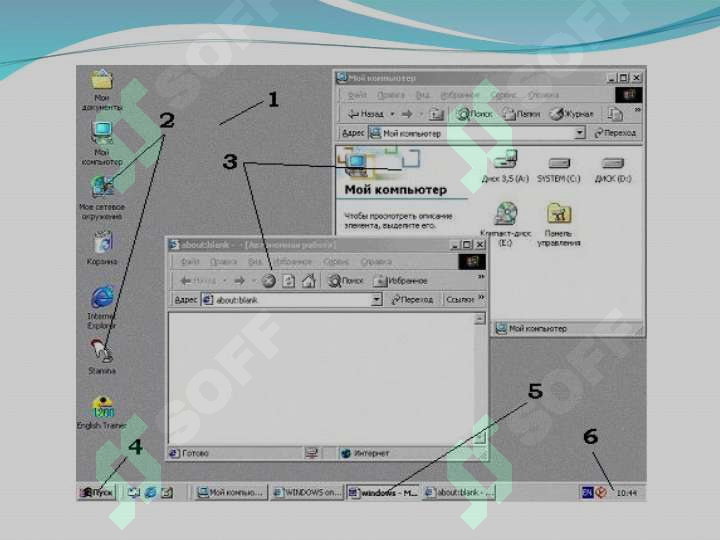Click Ссылки links bar in about:blank window
Viewport: 720px width, 540px height.
pyautogui.click(x=460, y=300)
